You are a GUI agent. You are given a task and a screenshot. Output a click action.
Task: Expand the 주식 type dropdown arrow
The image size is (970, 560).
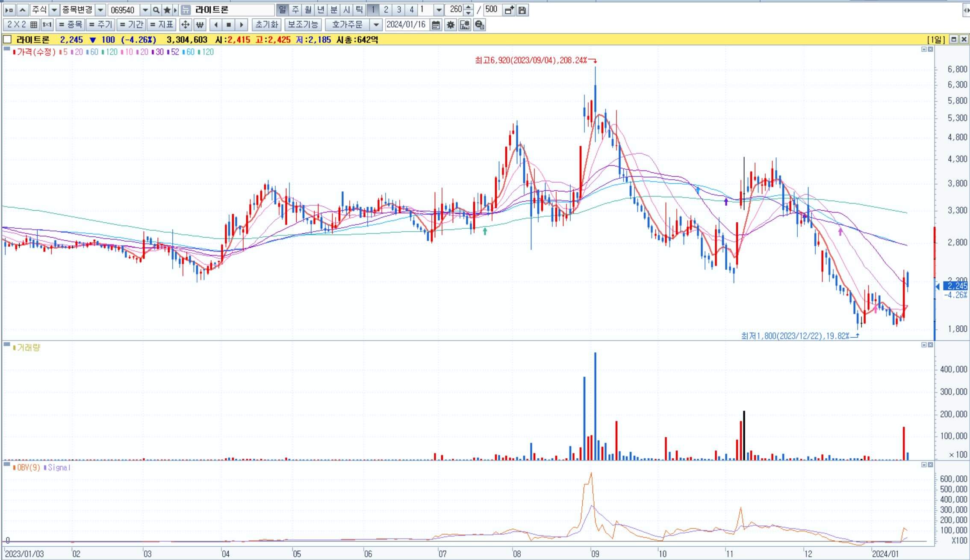click(54, 10)
